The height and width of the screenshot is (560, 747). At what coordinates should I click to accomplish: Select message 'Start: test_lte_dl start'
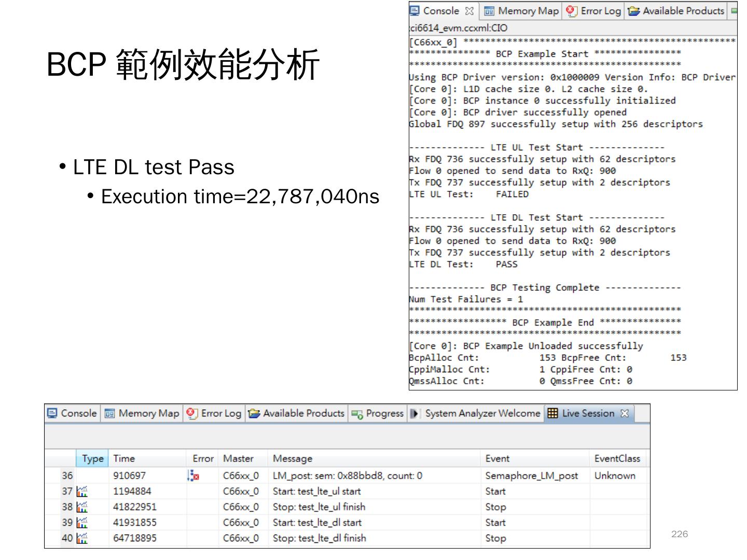pos(317,522)
